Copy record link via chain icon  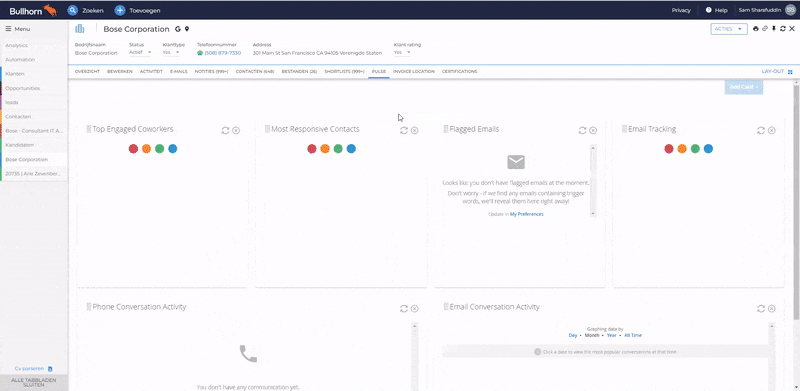tap(765, 29)
